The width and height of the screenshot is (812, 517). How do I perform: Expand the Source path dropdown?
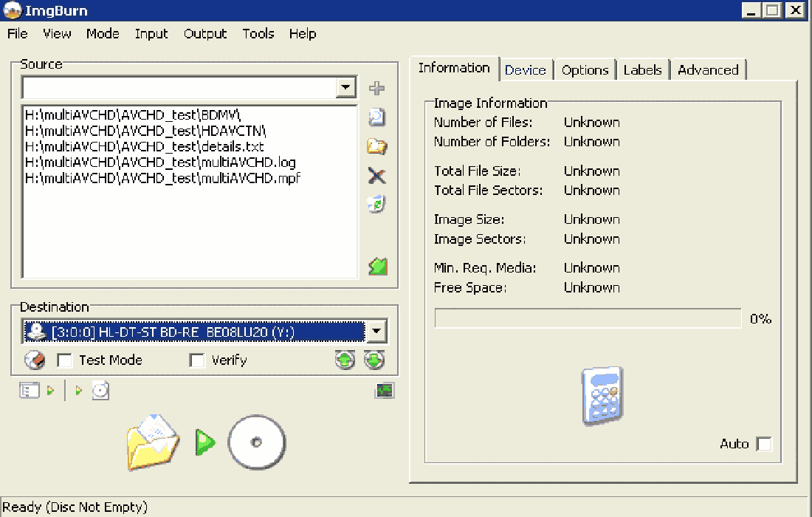click(345, 87)
